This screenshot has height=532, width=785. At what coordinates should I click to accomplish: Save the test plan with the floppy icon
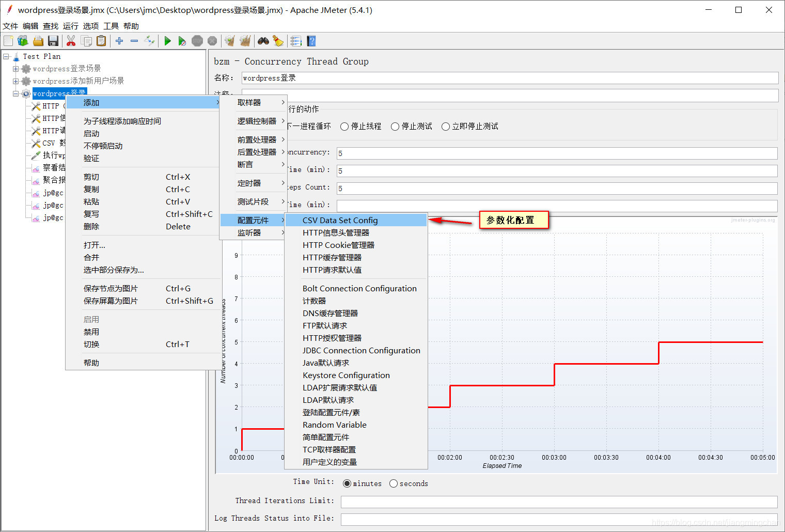[x=53, y=41]
